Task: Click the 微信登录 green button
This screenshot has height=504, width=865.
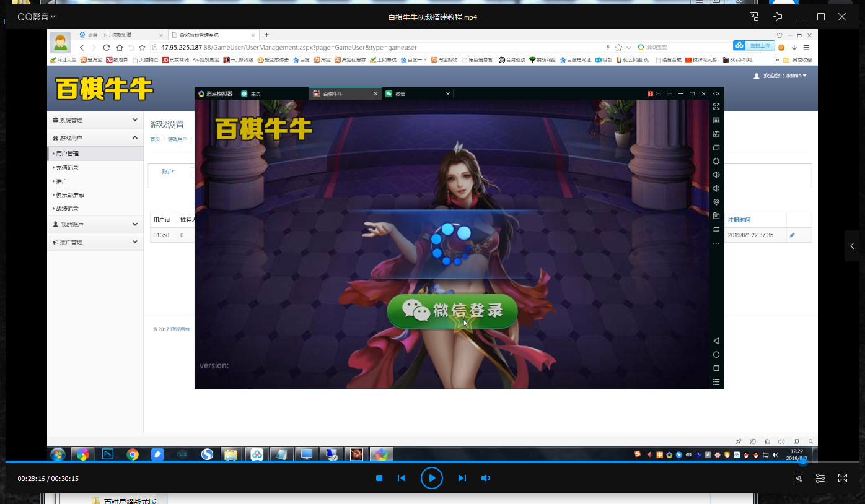Action: [452, 311]
